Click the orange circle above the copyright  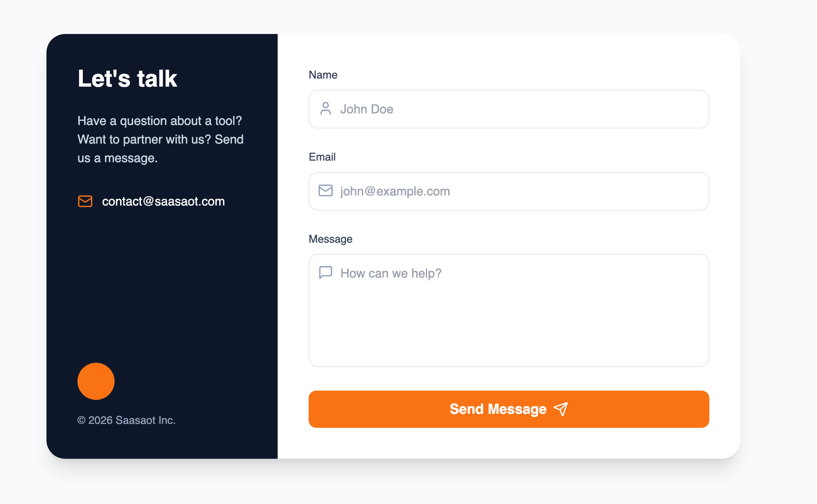pos(96,381)
